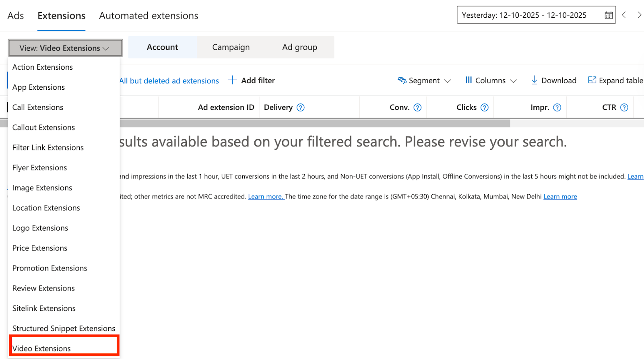Screen dimensions: 644x359
Task: Click the Clicks column help icon
Action: click(x=485, y=107)
